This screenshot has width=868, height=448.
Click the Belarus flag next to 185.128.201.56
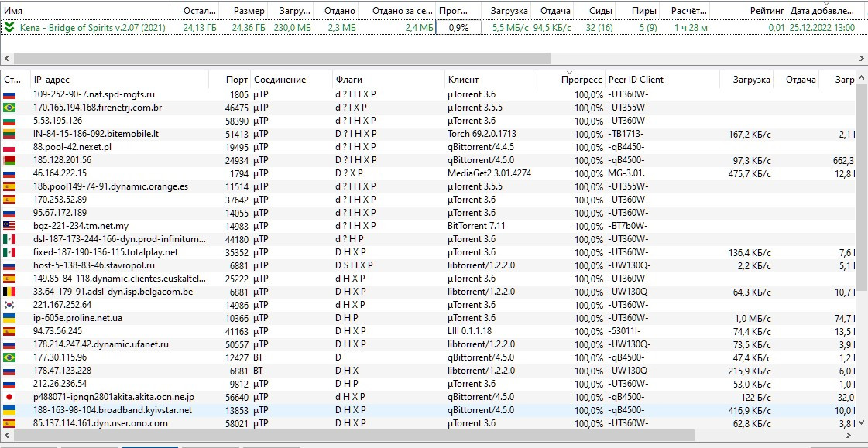pyautogui.click(x=10, y=160)
